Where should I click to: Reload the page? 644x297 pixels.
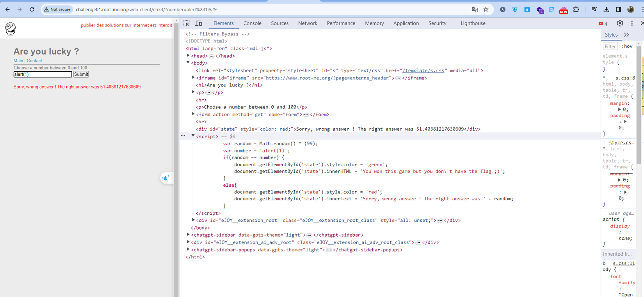32,9
